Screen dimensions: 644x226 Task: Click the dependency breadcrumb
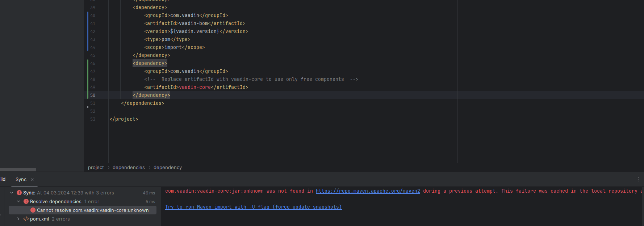(168, 168)
